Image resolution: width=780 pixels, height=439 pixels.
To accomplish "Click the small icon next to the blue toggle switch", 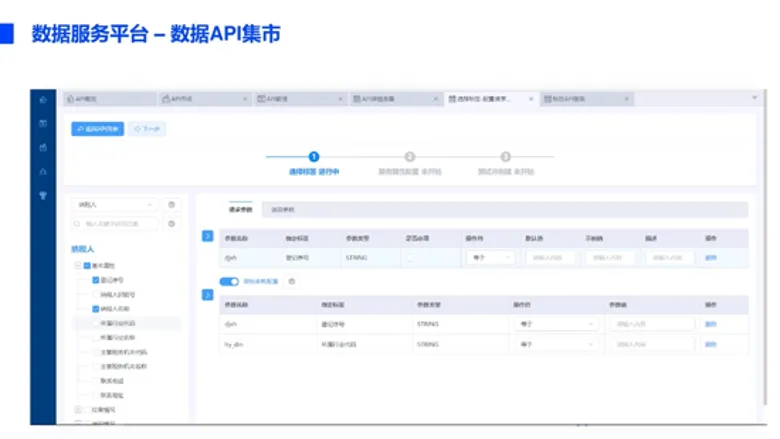I will coord(292,281).
